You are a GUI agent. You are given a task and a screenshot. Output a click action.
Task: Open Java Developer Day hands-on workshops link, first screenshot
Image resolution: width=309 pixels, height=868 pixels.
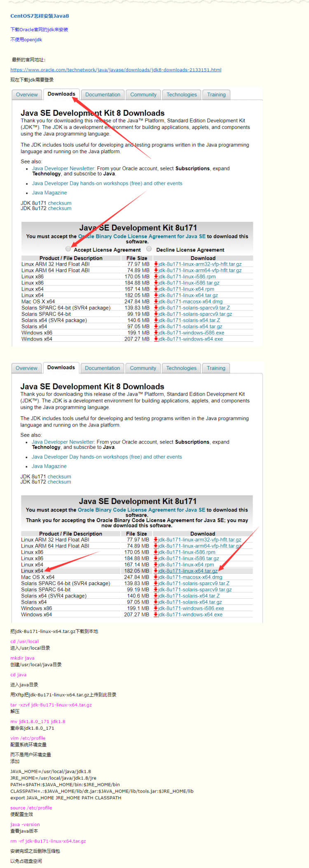coord(107,184)
